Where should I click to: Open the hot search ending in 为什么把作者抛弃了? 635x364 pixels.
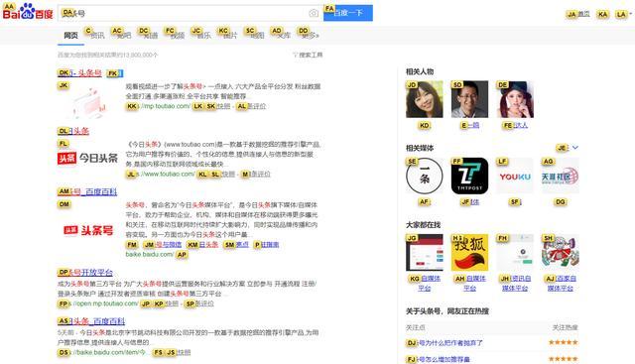[x=444, y=343]
